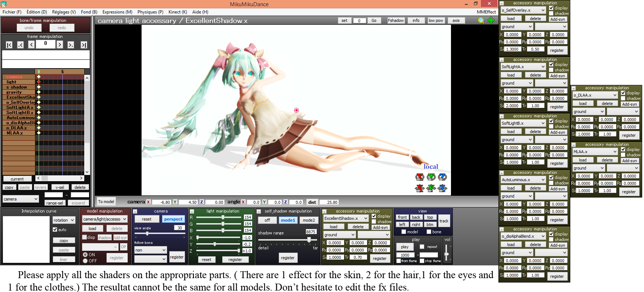
Task: Open the AutoLuminous.x accessory dropdown
Action: pyautogui.click(x=523, y=180)
